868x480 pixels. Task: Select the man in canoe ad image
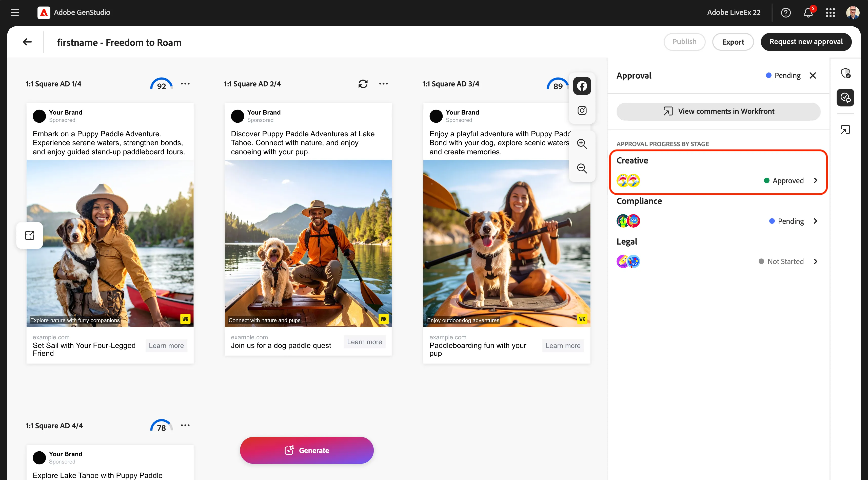pyautogui.click(x=308, y=244)
